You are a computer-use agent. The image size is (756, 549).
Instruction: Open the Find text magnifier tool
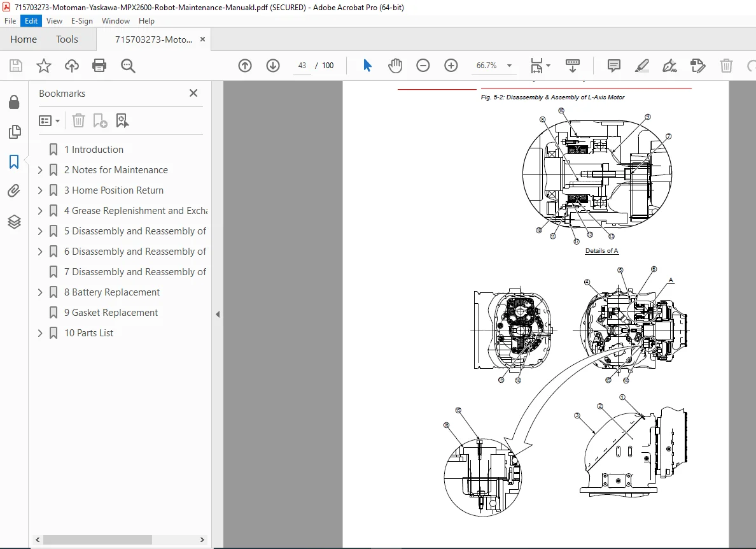point(128,66)
